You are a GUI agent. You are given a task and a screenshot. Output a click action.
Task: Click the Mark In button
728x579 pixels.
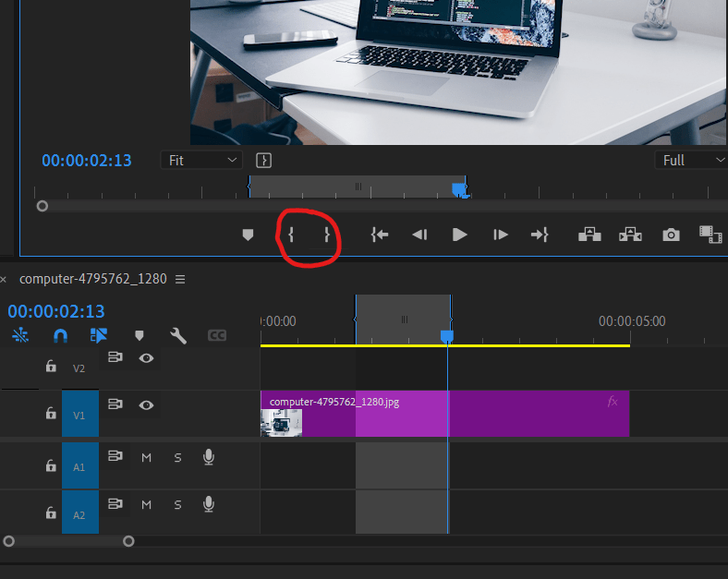click(291, 235)
